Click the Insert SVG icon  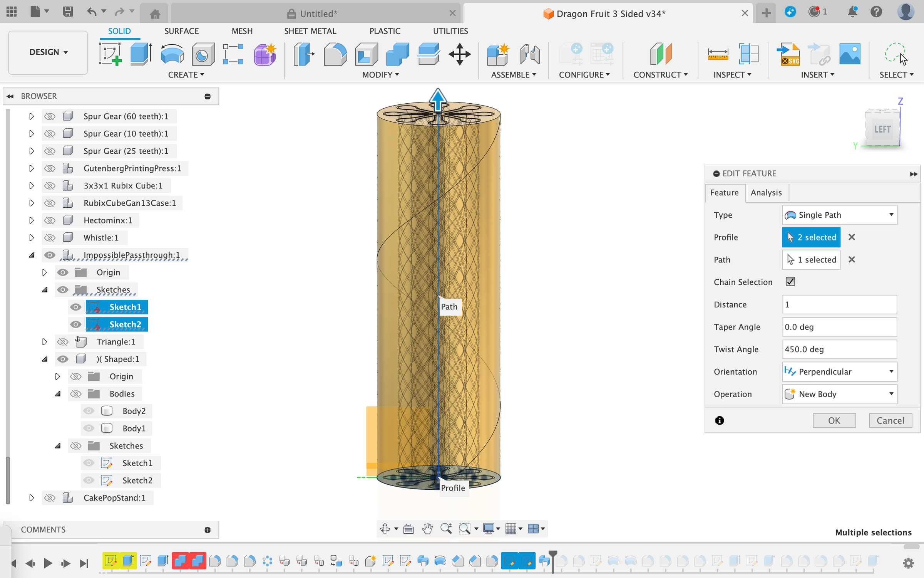click(789, 54)
